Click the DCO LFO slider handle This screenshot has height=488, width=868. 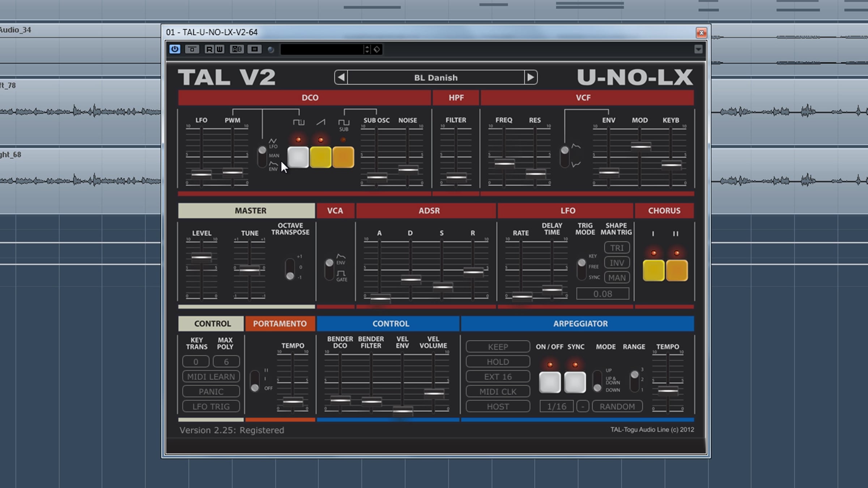point(201,174)
